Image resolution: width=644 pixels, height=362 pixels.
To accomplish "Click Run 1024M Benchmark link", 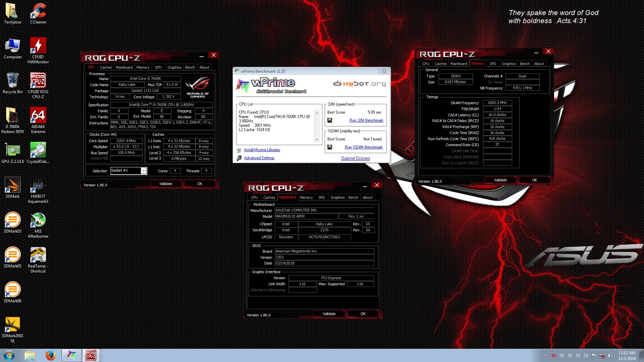I will [364, 147].
